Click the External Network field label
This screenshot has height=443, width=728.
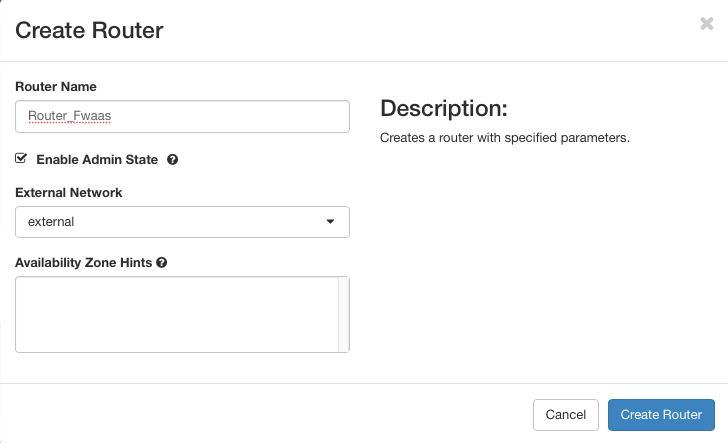69,192
